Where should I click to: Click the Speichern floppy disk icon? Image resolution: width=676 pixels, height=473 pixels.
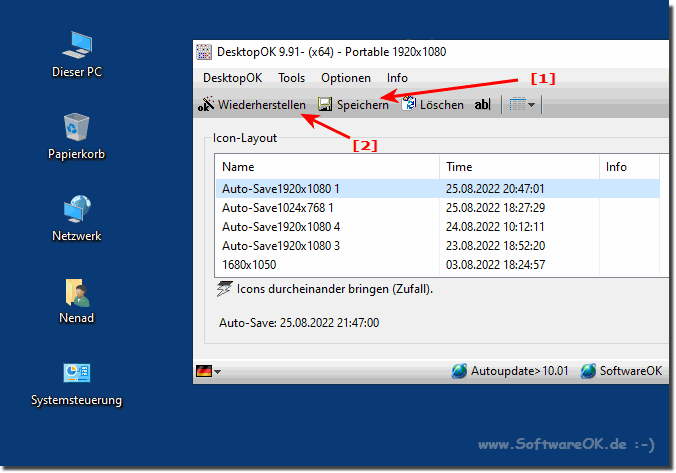tap(325, 104)
